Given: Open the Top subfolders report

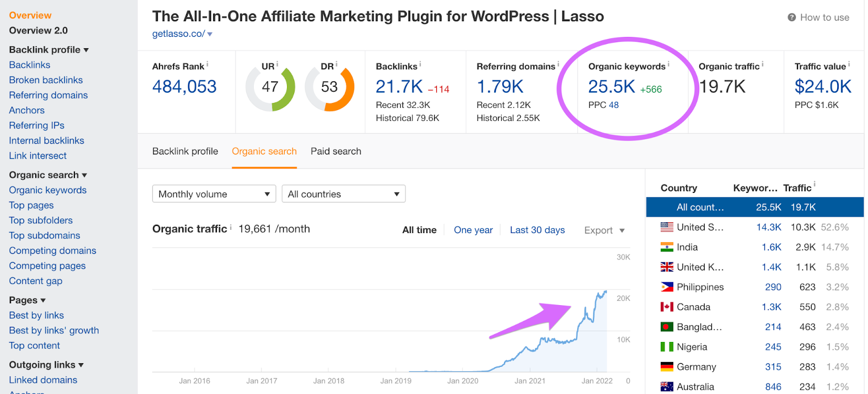Looking at the screenshot, I should tap(41, 221).
